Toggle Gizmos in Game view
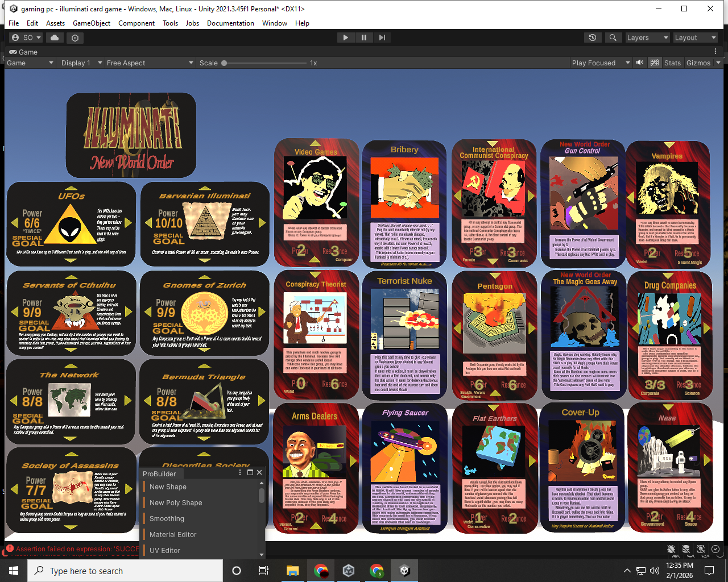Screen dimensions: 728x582 point(698,63)
